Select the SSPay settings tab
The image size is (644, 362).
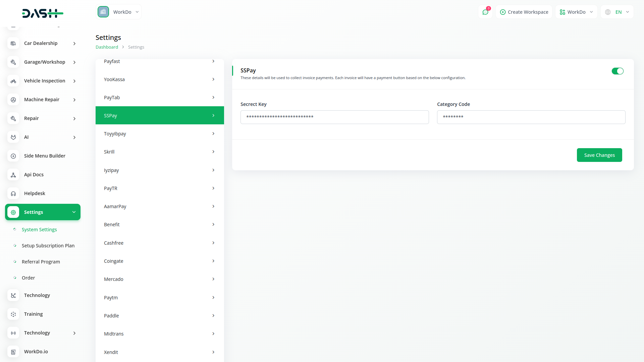tap(160, 115)
